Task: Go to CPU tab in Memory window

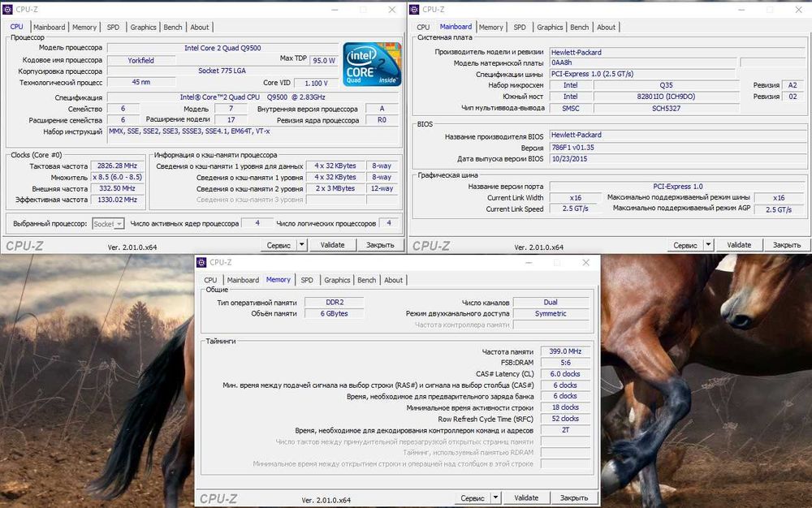Action: pos(210,280)
